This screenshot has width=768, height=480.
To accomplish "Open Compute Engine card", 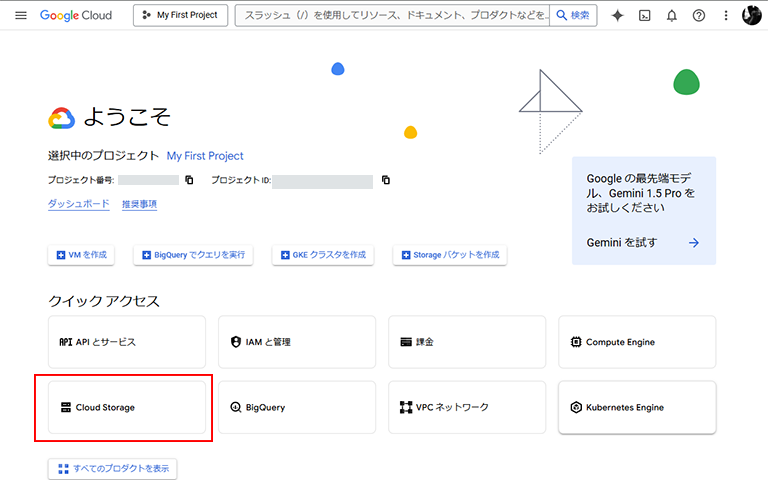I will (x=637, y=342).
